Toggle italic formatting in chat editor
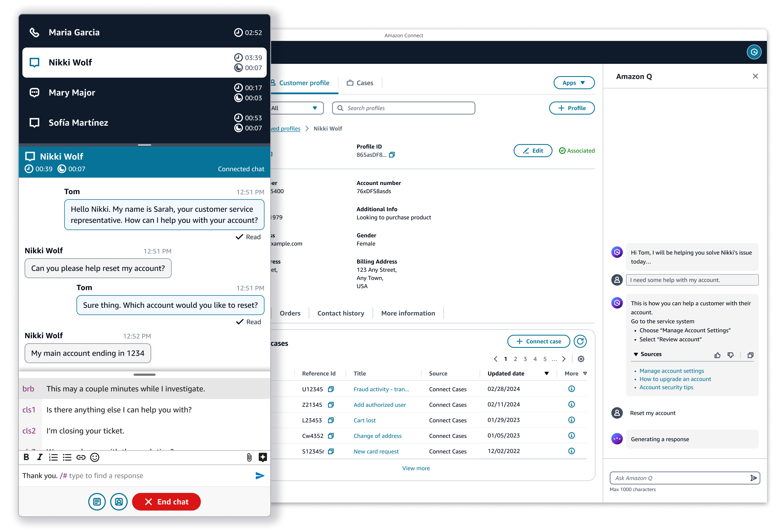 [x=40, y=457]
